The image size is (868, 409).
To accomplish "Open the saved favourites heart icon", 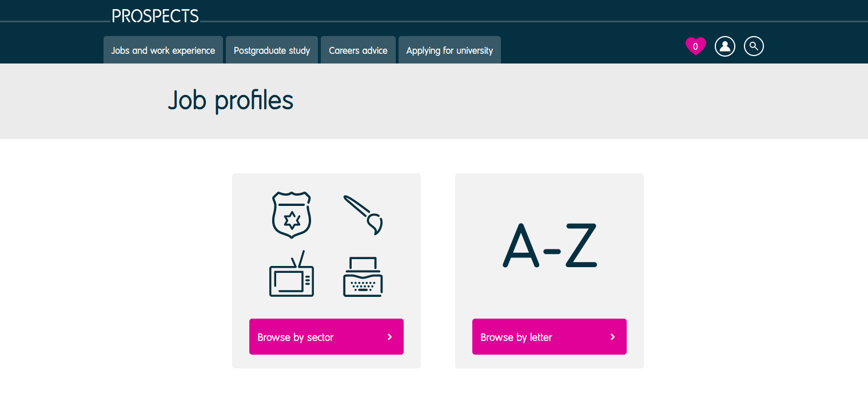I will pos(696,46).
